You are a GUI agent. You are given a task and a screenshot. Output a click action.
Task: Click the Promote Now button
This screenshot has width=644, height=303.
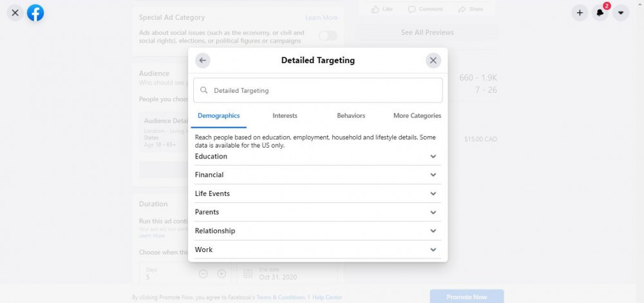[x=466, y=297]
